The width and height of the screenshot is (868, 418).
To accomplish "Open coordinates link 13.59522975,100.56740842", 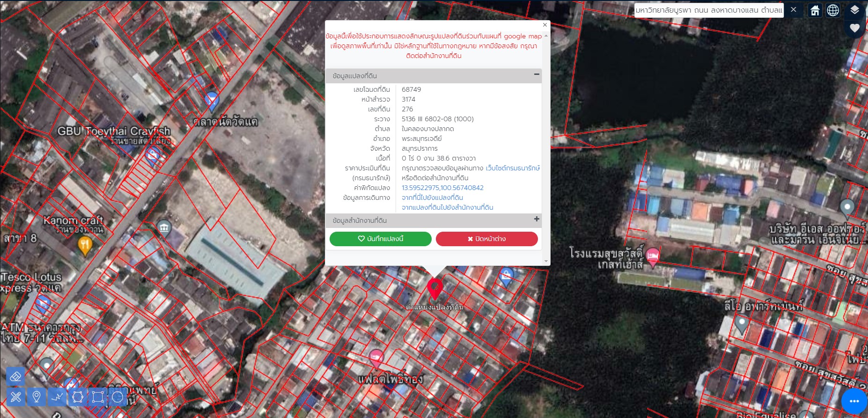I will click(442, 188).
